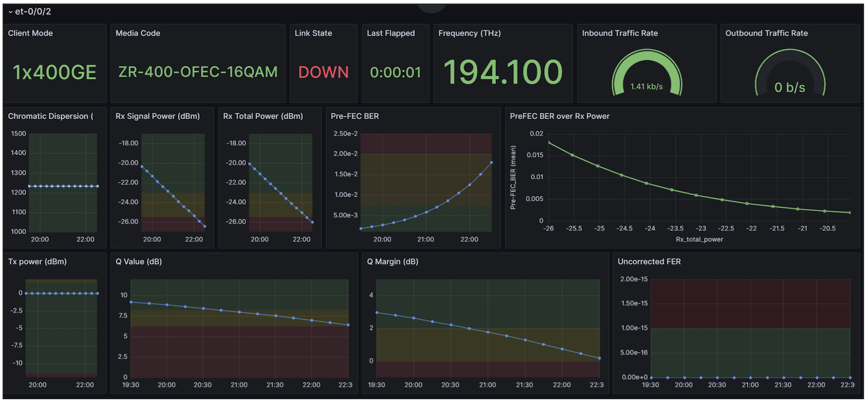Click the 2.50e-2 label on Pre-FEC BER axis

pos(346,134)
